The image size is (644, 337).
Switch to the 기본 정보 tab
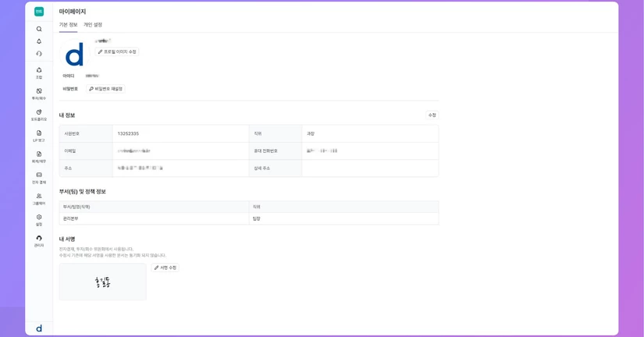[68, 24]
